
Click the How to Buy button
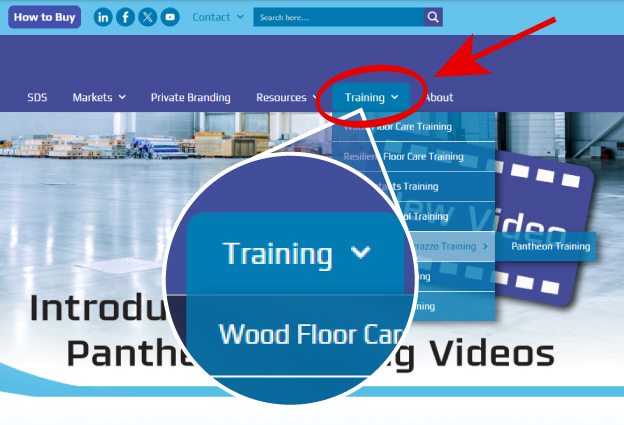pos(45,17)
